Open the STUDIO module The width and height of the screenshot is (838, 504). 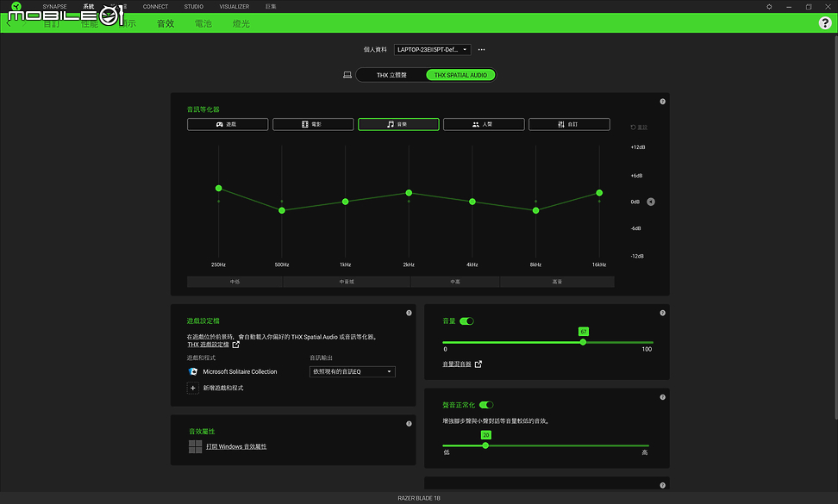point(193,6)
